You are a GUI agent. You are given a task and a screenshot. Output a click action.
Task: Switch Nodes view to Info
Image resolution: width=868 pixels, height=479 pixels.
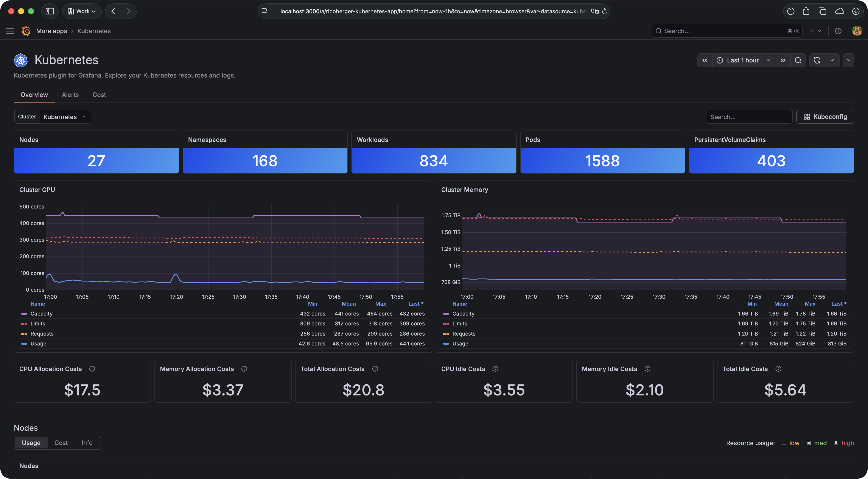87,443
